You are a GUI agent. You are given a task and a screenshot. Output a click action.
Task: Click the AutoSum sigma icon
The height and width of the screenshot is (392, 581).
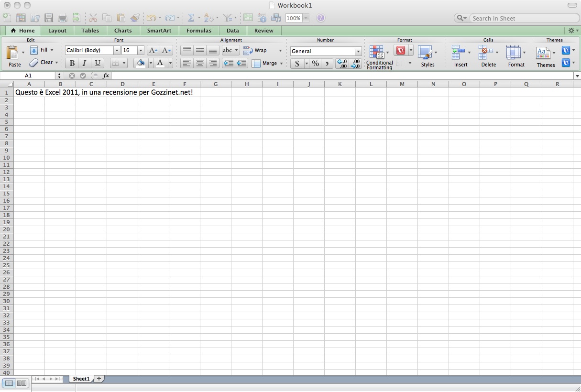[x=191, y=18]
